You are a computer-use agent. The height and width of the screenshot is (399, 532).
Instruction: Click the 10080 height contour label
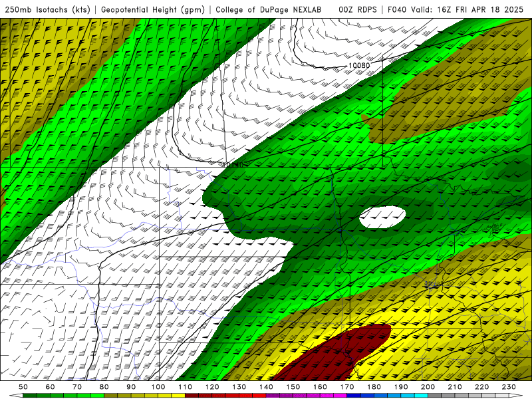[359, 65]
